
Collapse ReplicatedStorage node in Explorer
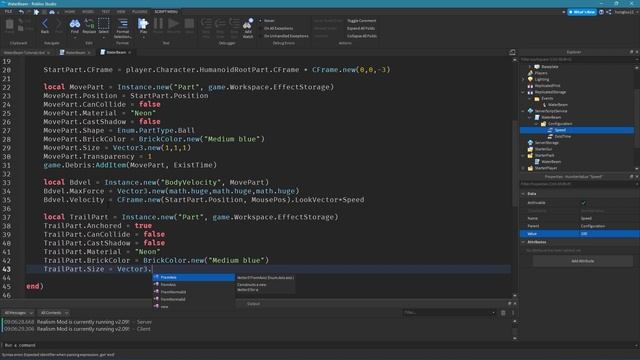(x=523, y=92)
